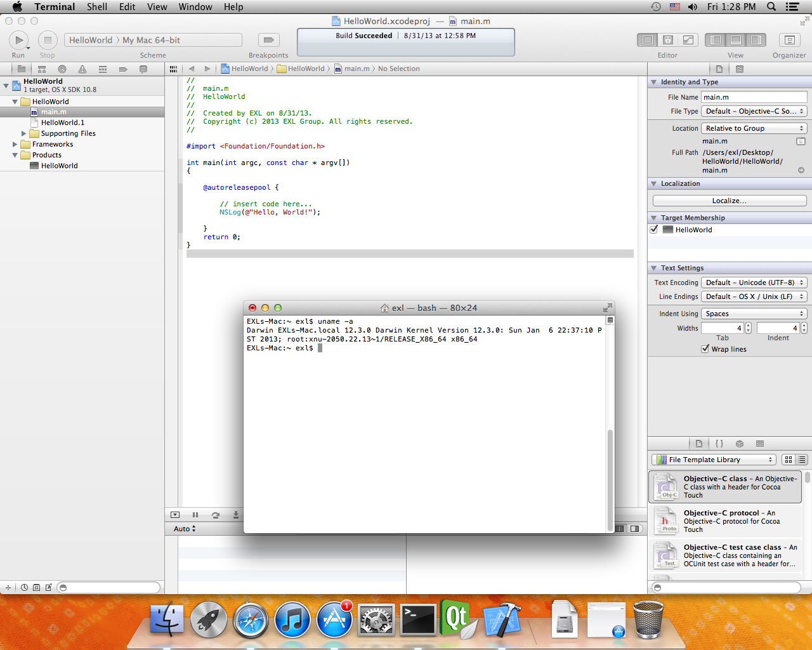
Task: Show only source-controlled files filter
Action: pyautogui.click(x=36, y=587)
